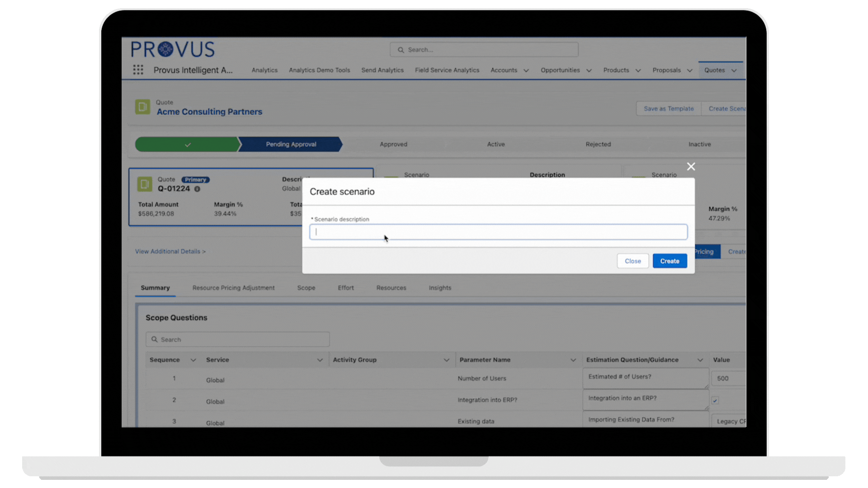Image resolution: width=868 pixels, height=488 pixels.
Task: Select the Pending Approval stage
Action: [x=291, y=145]
